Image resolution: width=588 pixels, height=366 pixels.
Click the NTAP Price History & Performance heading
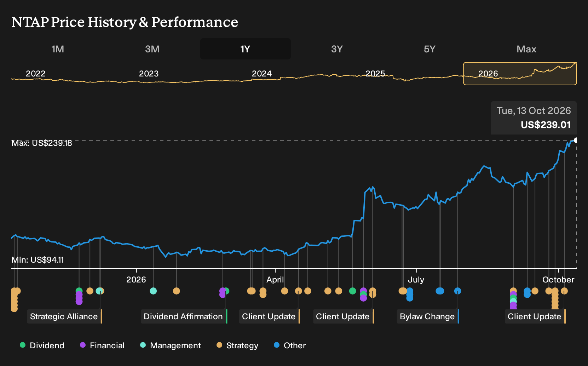pos(125,22)
